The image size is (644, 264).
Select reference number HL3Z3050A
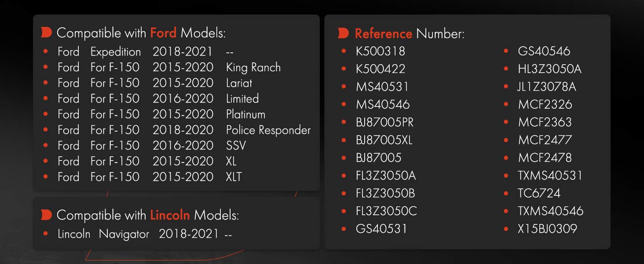click(549, 69)
